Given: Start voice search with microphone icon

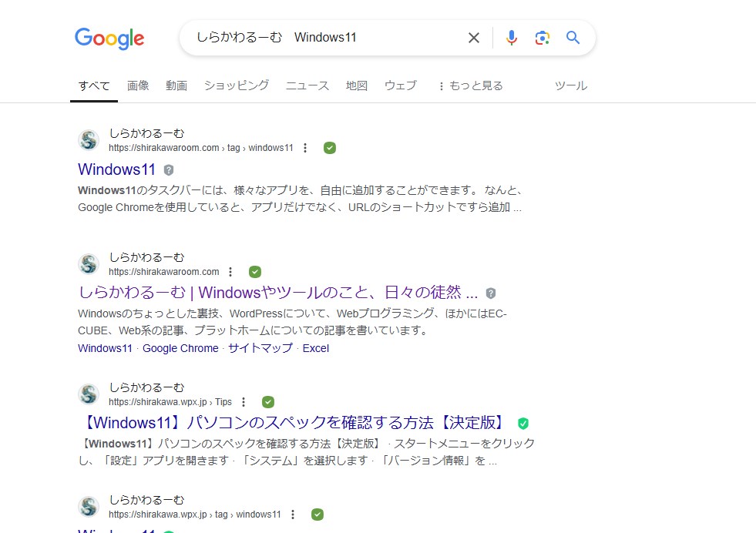Looking at the screenshot, I should (512, 38).
